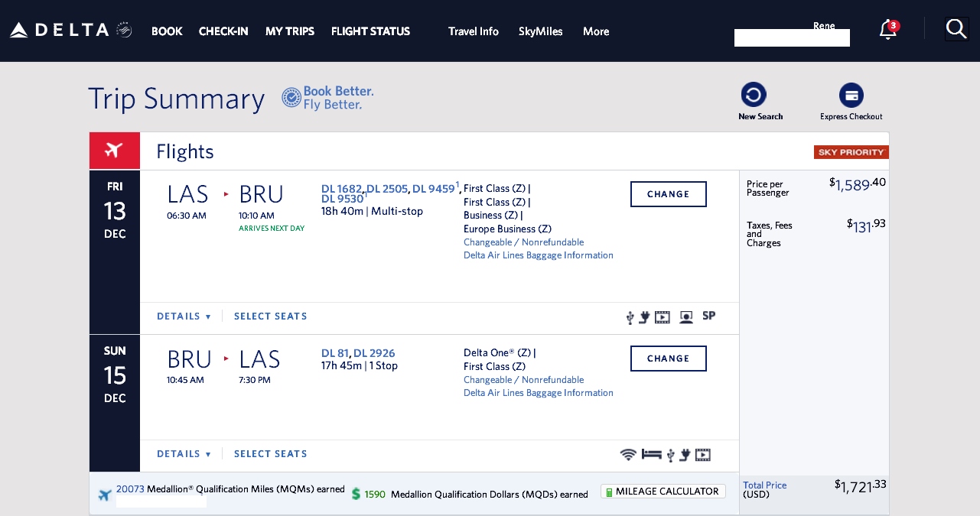Click the airplane icon on the Flights header
Viewport: 980px width, 516px height.
click(114, 150)
